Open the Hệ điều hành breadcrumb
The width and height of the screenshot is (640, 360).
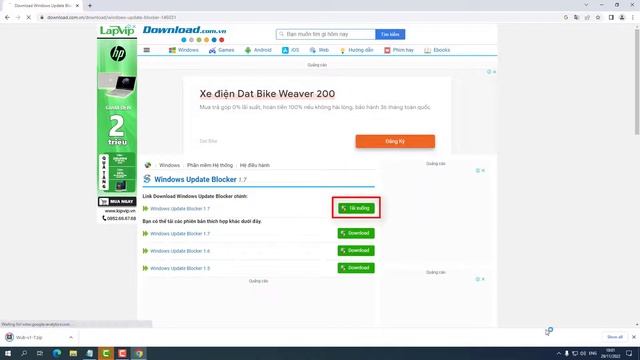click(x=255, y=165)
